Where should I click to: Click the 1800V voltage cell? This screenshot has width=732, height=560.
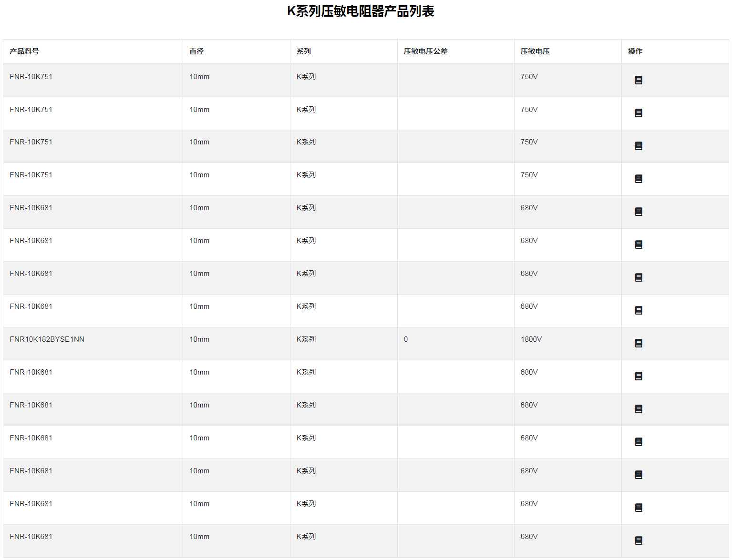[x=531, y=339]
